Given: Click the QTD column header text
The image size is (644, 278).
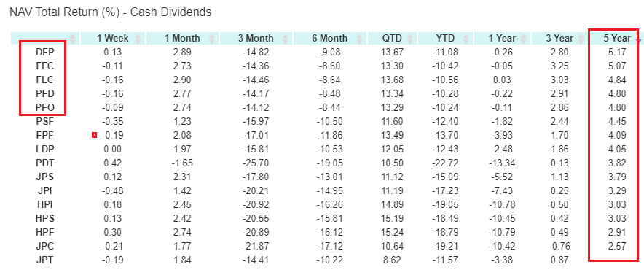Looking at the screenshot, I should point(392,38).
